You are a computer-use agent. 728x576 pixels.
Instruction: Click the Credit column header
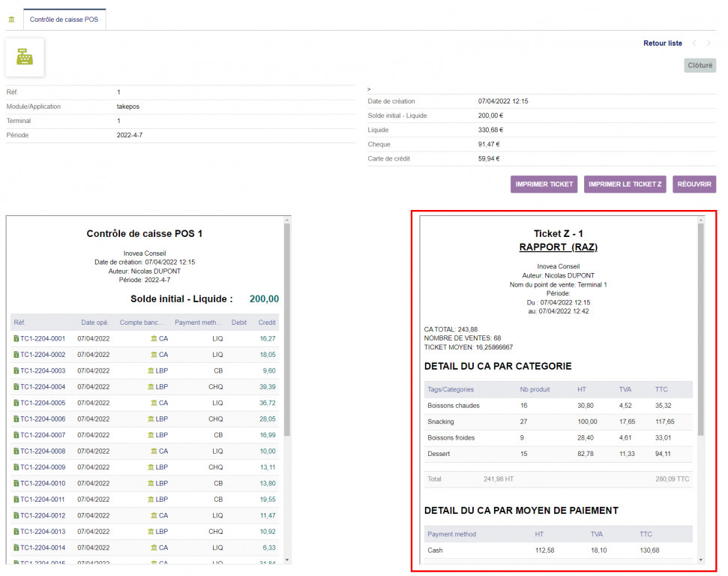coord(266,322)
